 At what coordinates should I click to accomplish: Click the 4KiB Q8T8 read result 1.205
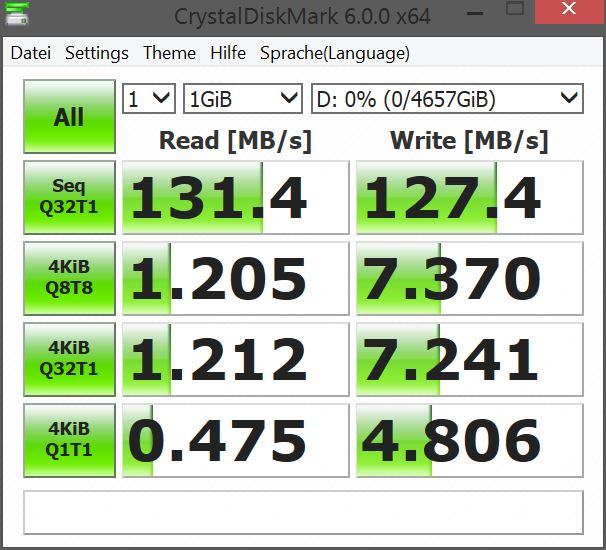click(236, 279)
